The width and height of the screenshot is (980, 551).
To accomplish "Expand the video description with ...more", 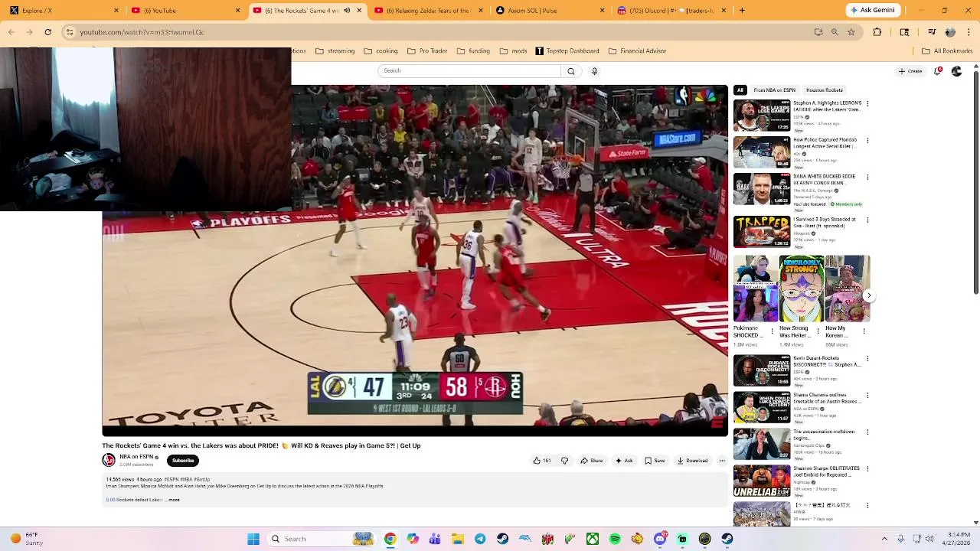I will (x=173, y=500).
